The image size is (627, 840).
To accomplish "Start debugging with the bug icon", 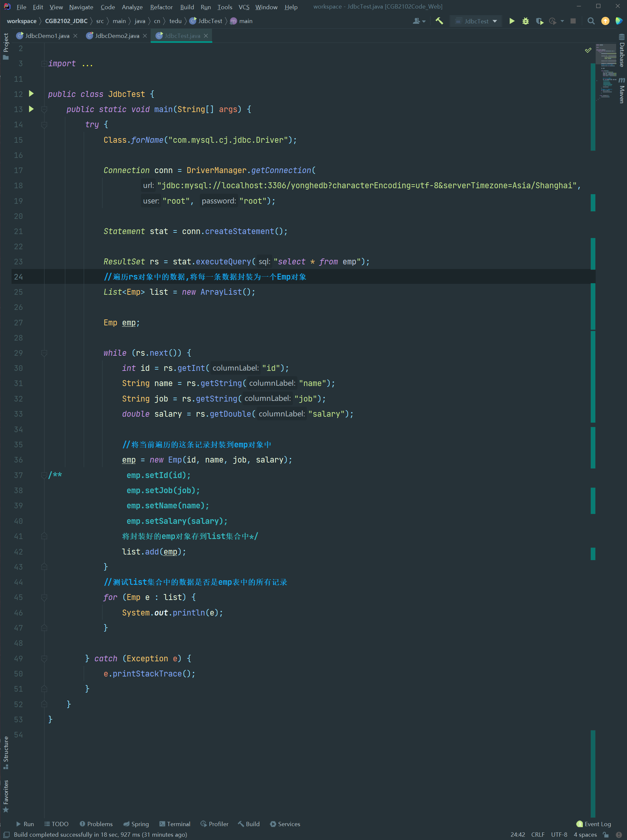I will [x=525, y=21].
